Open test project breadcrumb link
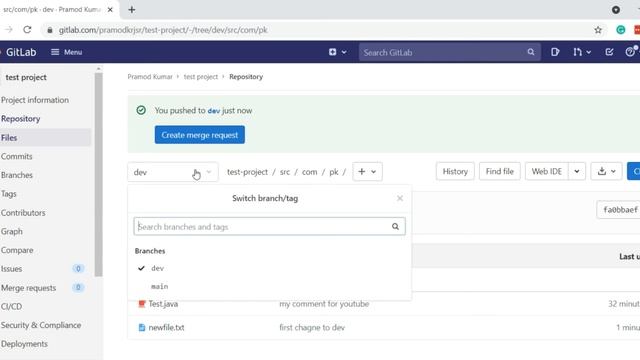Viewport: 640px width, 360px height. 200,77
